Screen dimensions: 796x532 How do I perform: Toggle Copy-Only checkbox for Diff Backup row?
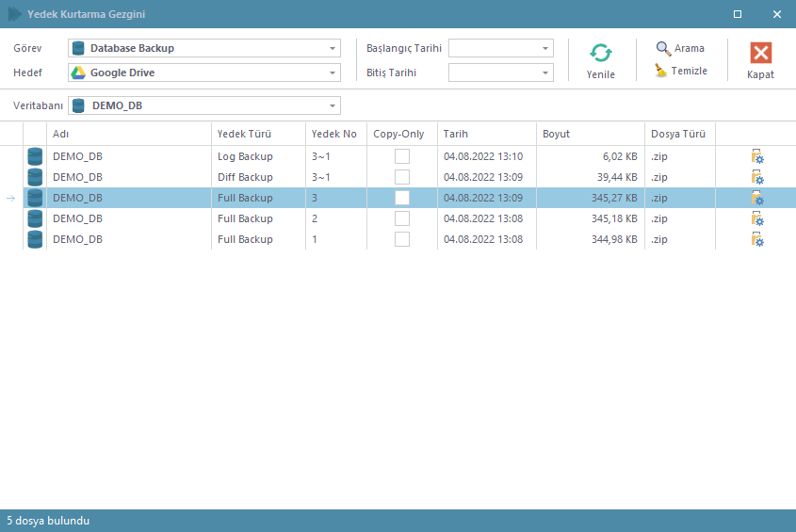[x=402, y=177]
